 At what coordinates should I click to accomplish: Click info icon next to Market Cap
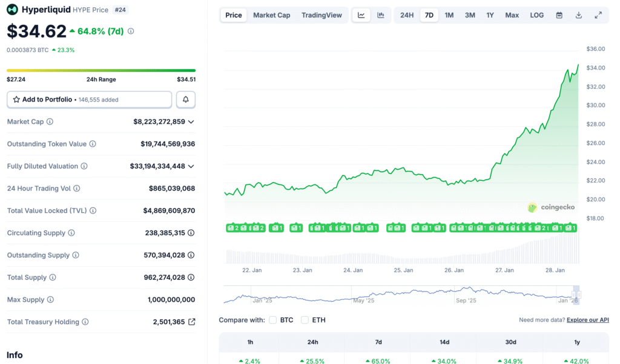(50, 122)
